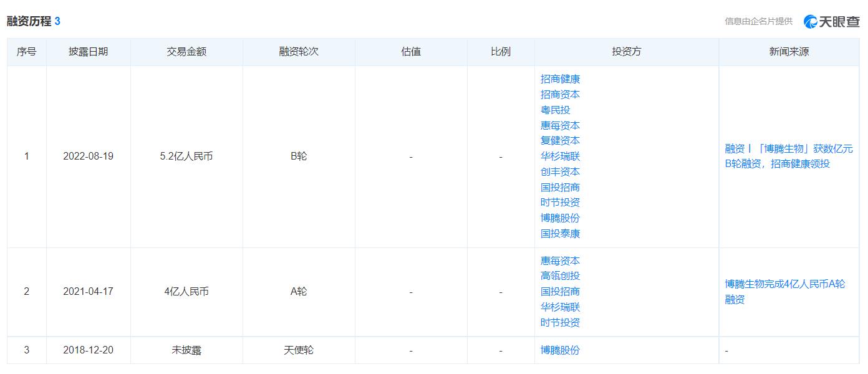868x374 pixels.
Task: Click the 披露日期 column header
Action: pyautogui.click(x=88, y=52)
